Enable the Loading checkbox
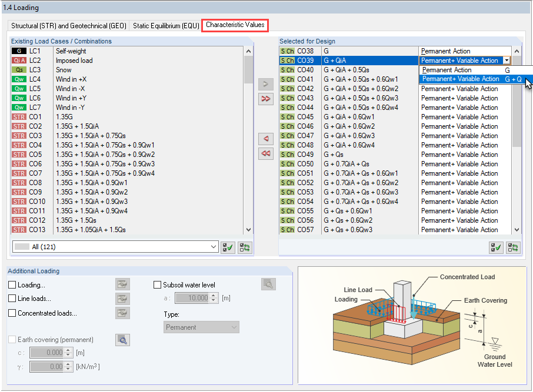The height and width of the screenshot is (392, 533). (x=12, y=284)
